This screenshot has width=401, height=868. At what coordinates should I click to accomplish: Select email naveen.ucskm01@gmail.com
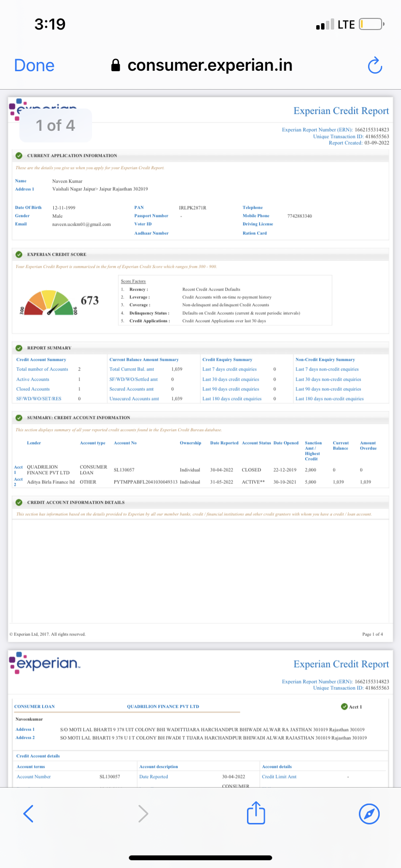coord(81,224)
